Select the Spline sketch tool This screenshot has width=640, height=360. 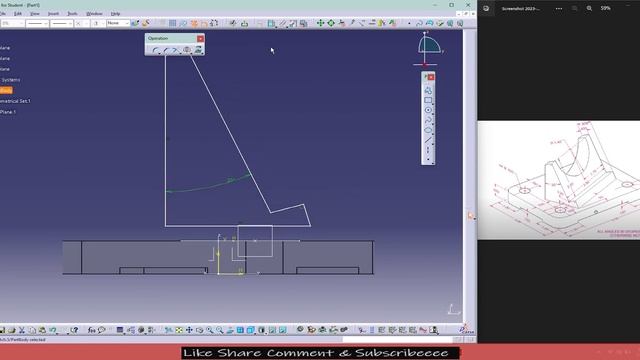428,120
